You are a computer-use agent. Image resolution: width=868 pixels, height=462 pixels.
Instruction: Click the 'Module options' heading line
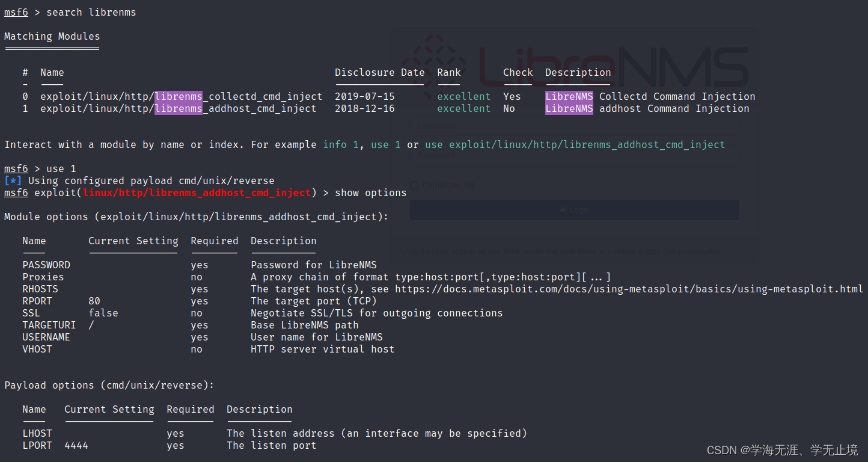point(197,217)
